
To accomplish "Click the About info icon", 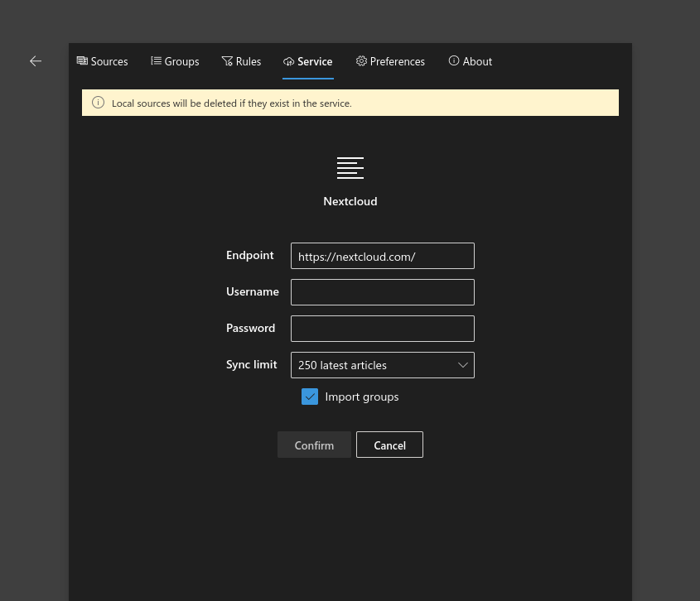I will (x=454, y=60).
